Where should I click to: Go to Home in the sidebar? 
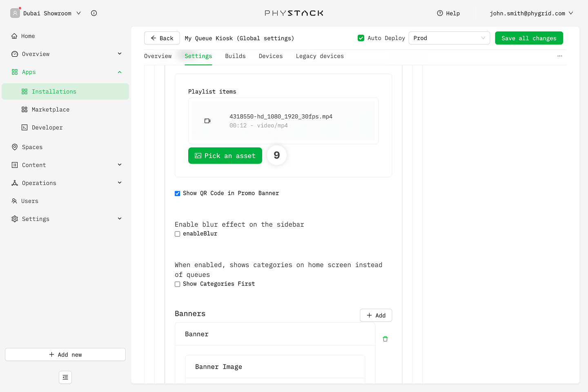tap(28, 36)
